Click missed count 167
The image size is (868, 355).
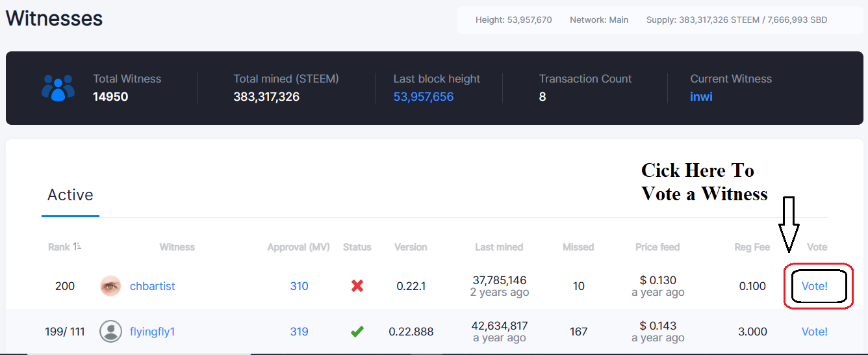pyautogui.click(x=579, y=332)
